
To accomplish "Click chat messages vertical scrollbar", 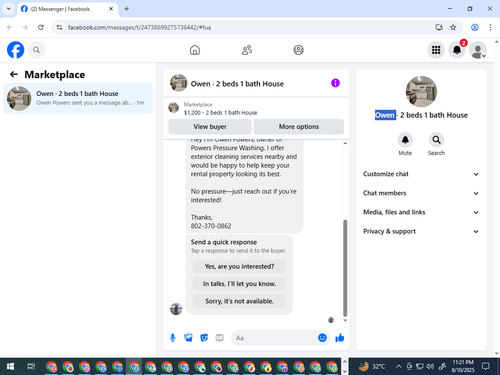I will point(345,268).
